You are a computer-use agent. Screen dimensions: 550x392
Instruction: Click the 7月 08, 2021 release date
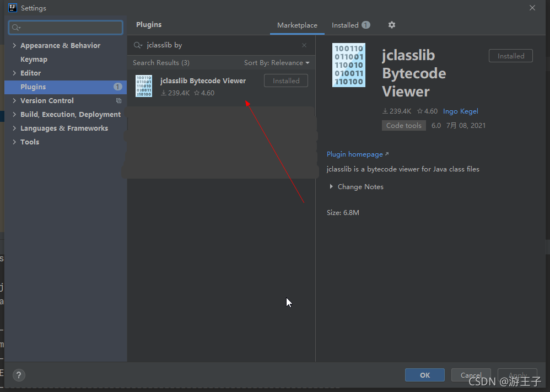pos(466,126)
